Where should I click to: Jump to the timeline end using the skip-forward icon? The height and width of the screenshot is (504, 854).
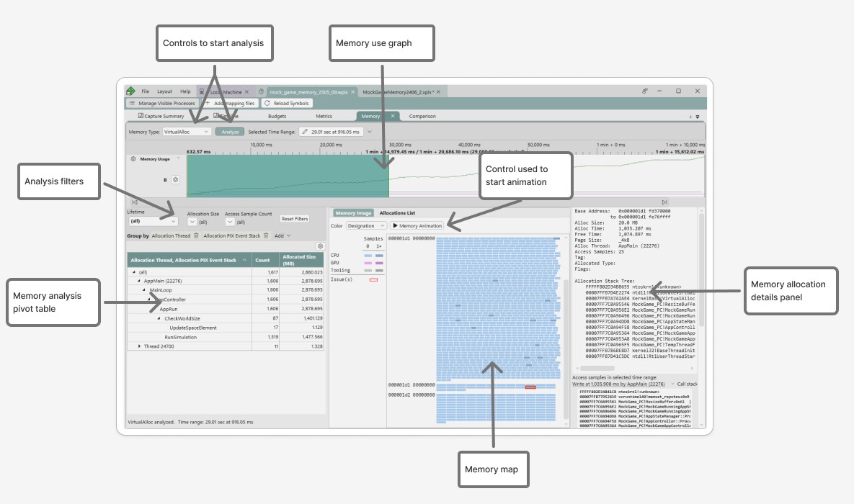point(664,202)
